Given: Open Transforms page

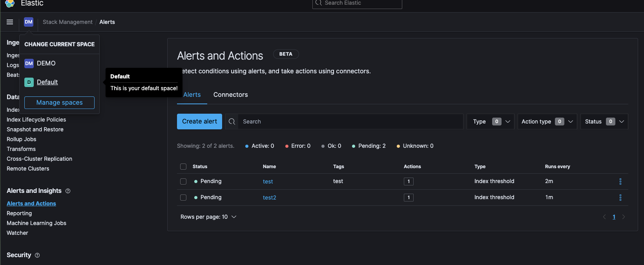Looking at the screenshot, I should tap(21, 149).
